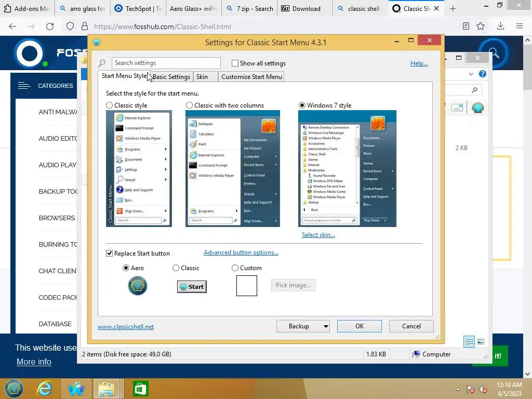This screenshot has height=399, width=532.
Task: Bookmark this page with star icon
Action: coord(481,26)
